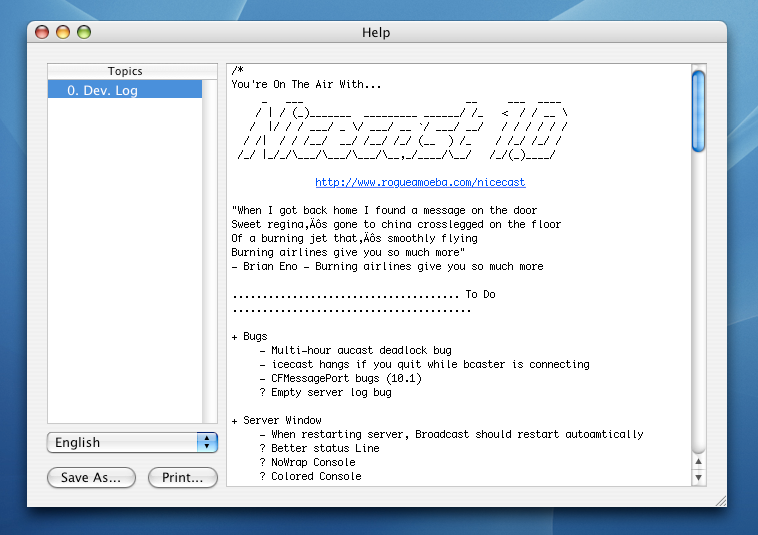This screenshot has width=758, height=535.
Task: Click the window resize grip corner
Action: [720, 501]
